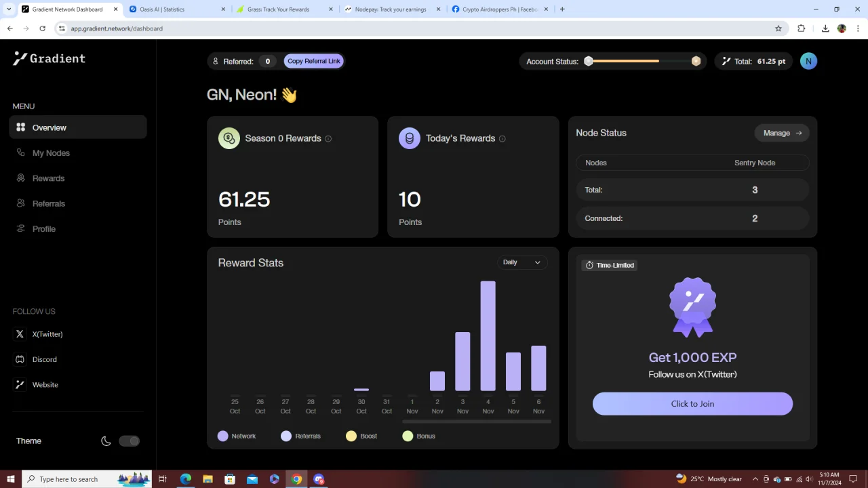Open the browser Downloads panel
The width and height of the screenshot is (868, 488).
pyautogui.click(x=825, y=28)
